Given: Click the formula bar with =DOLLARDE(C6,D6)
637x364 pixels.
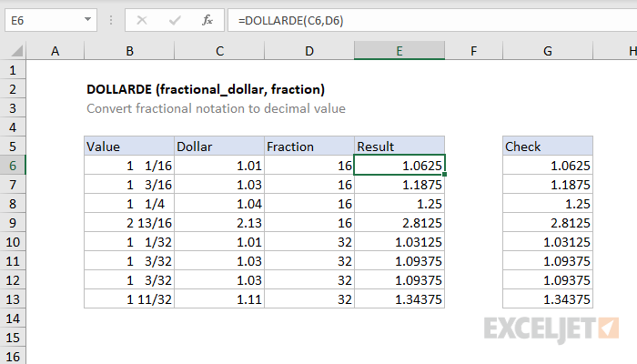Looking at the screenshot, I should click(x=432, y=20).
